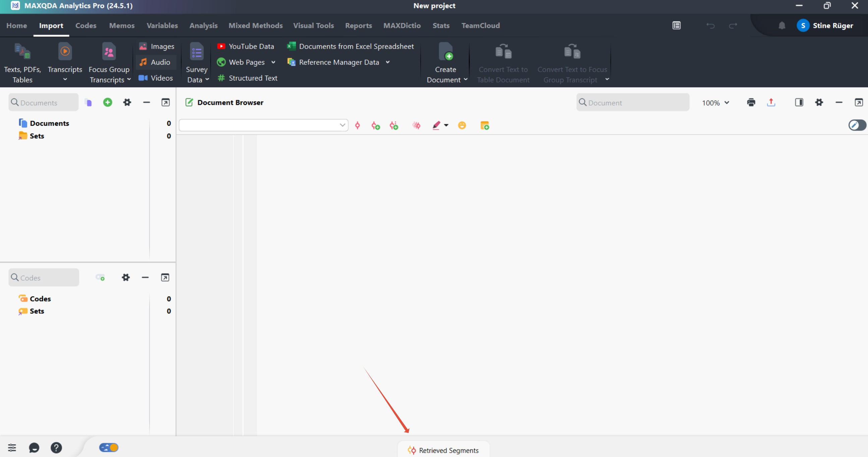Image resolution: width=868 pixels, height=457 pixels.
Task: Toggle activated documents filter icon
Action: pyautogui.click(x=88, y=103)
